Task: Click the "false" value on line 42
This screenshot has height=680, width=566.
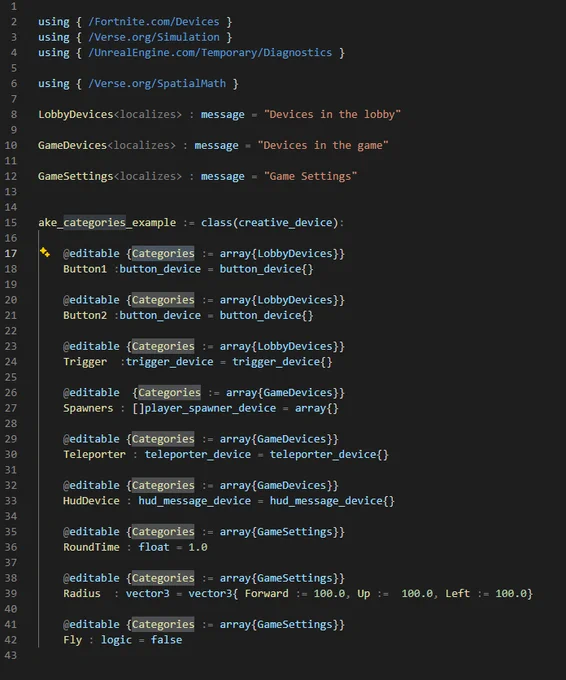Action: pos(167,640)
